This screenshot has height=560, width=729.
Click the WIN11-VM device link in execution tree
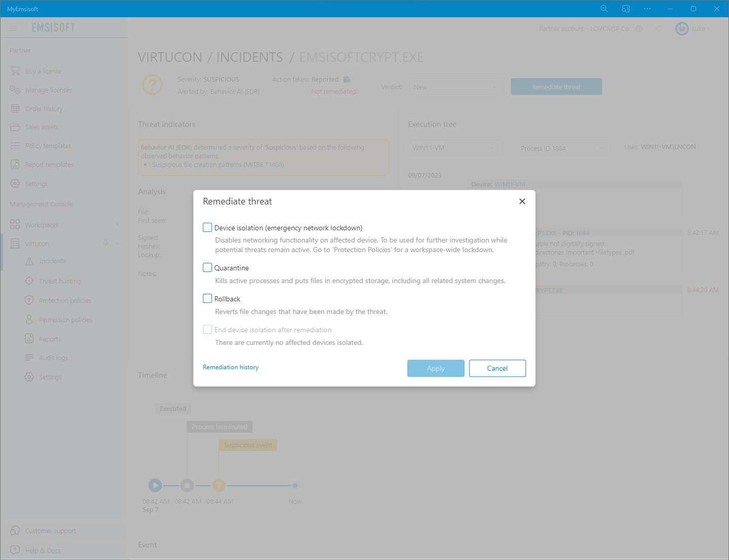pos(510,185)
